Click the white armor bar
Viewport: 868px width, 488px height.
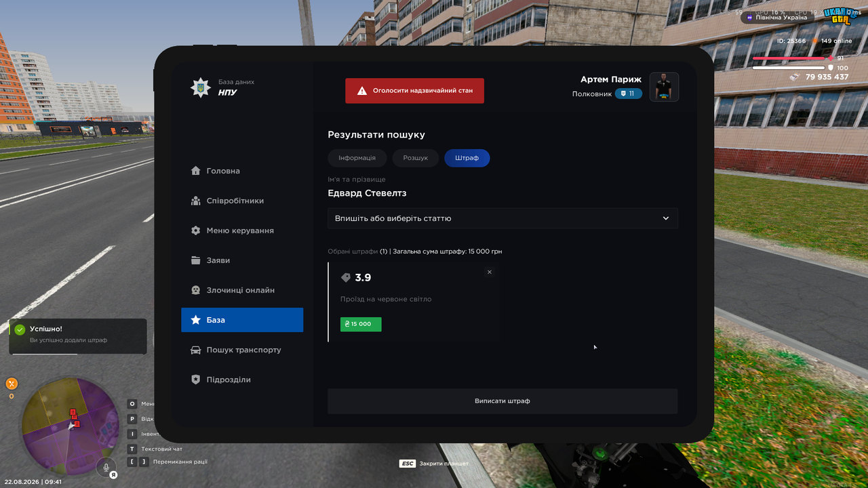click(790, 68)
